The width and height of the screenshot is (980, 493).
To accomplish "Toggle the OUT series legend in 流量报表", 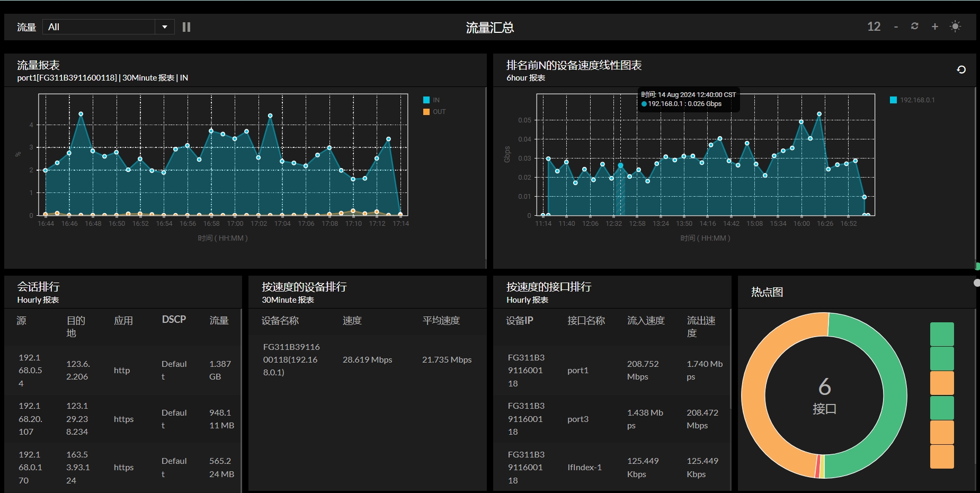I will click(434, 111).
